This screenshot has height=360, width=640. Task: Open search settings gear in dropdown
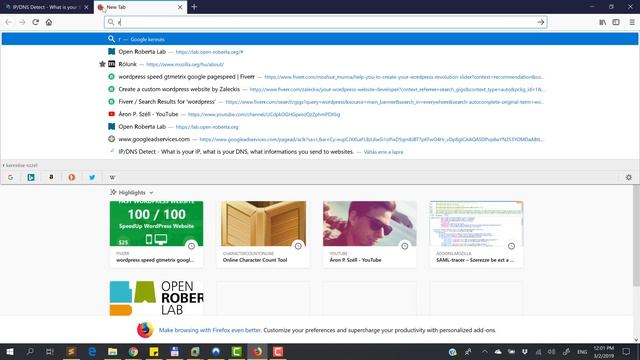[x=629, y=177]
